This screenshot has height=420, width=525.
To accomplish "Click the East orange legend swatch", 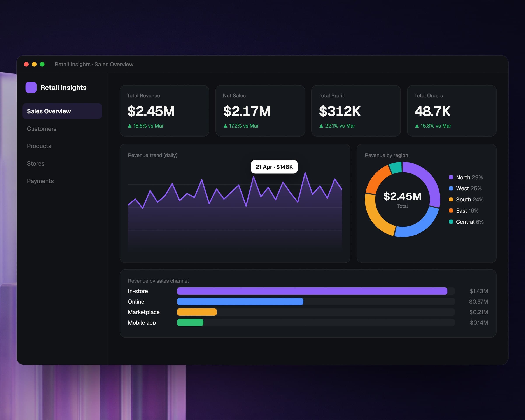I will coord(451,211).
